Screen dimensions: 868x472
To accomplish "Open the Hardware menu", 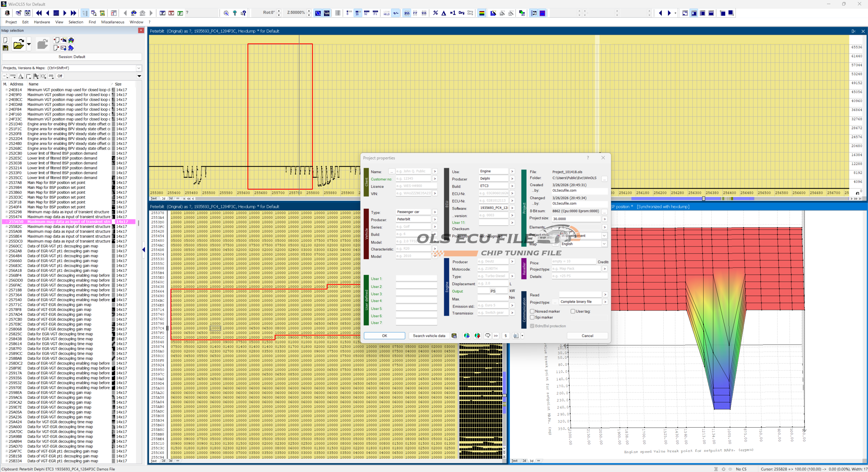I will [x=42, y=22].
